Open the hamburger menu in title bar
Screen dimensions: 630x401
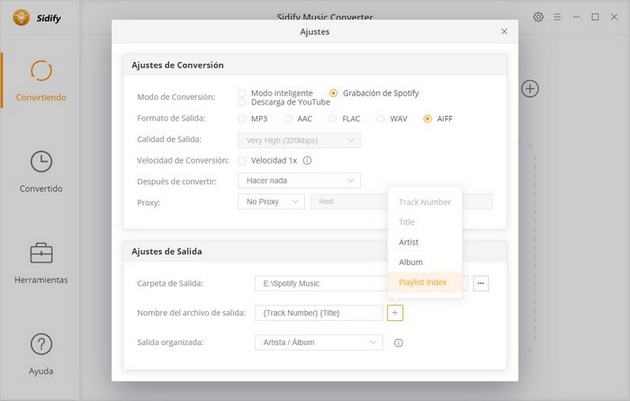click(x=557, y=17)
